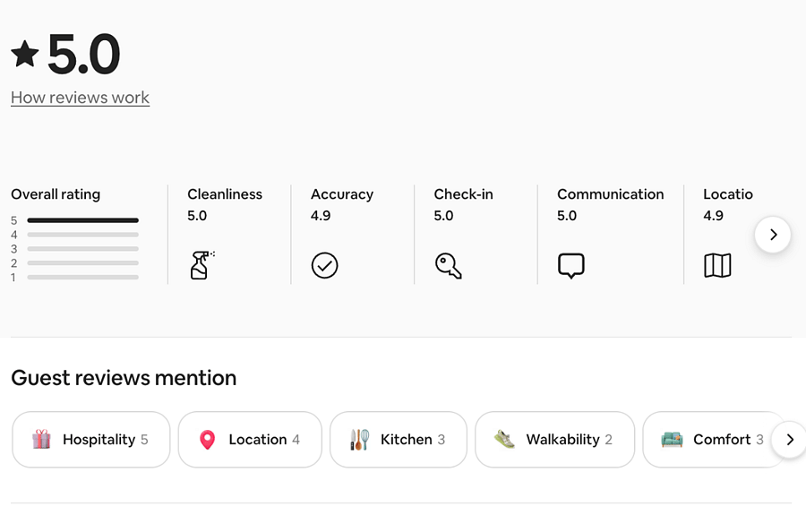Click the Cleanliness 5.0 score
806x532 pixels.
[x=197, y=216]
